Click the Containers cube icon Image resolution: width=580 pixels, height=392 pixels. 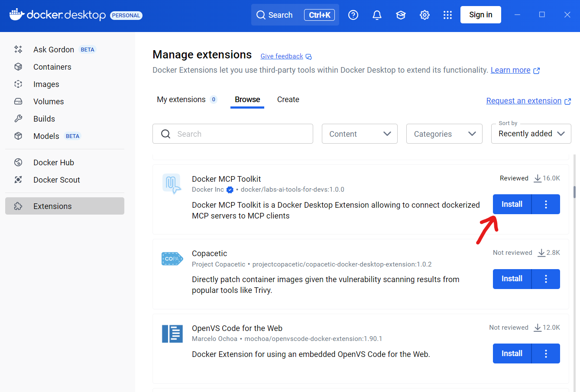(x=18, y=67)
